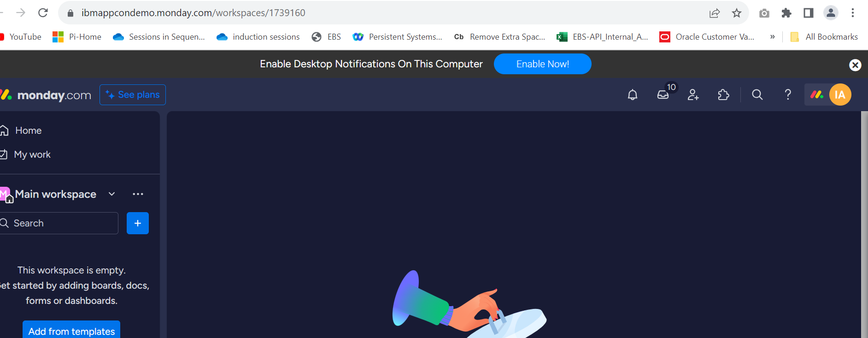Click the camera screenshot extension icon
This screenshot has width=868, height=338.
(x=764, y=13)
